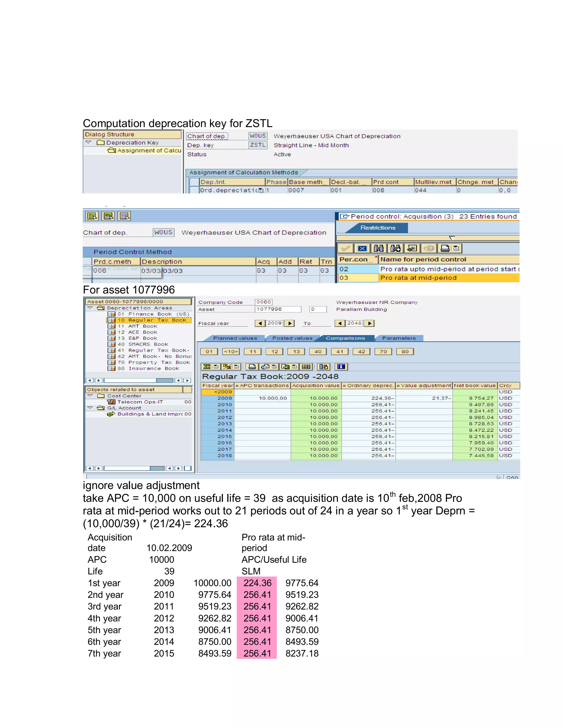Click the asterisk personal-list icon in Period control toolbar

[x=412, y=248]
